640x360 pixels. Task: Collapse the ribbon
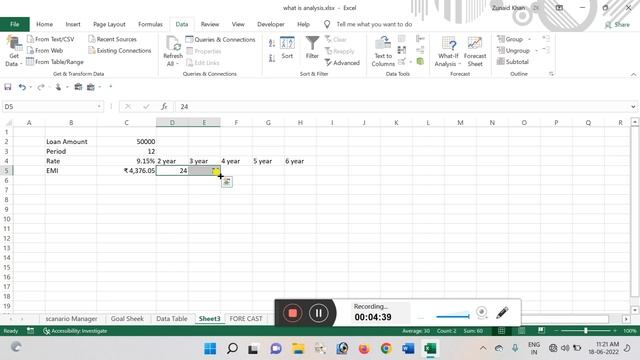633,74
